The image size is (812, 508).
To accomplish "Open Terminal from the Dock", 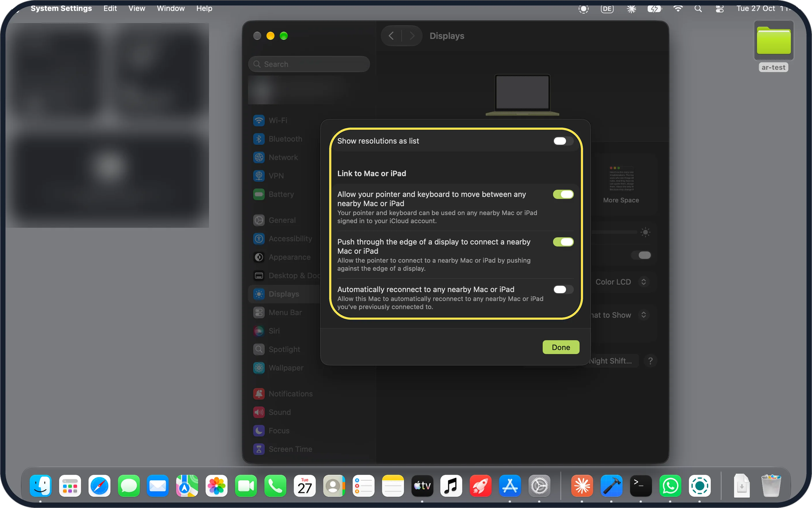I will tap(641, 486).
